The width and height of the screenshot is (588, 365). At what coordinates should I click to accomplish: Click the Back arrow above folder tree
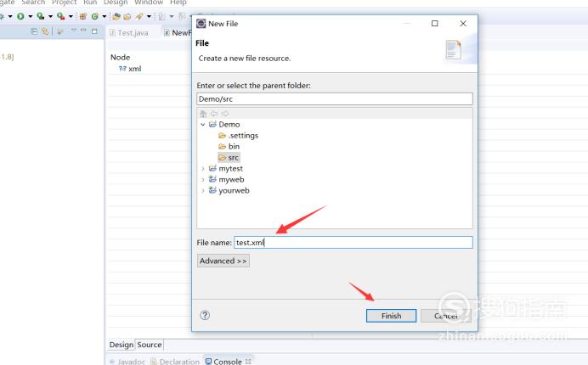pyautogui.click(x=214, y=114)
